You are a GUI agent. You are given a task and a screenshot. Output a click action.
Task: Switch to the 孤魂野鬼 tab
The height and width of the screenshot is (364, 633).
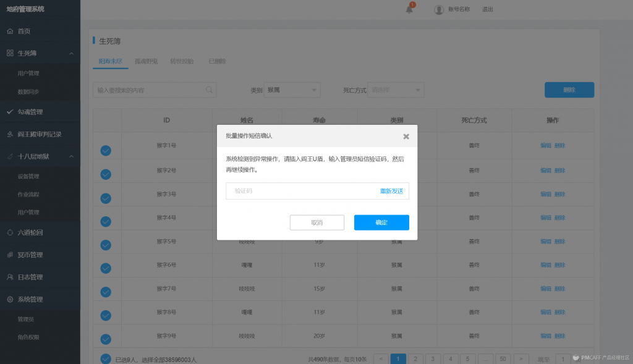coord(147,61)
